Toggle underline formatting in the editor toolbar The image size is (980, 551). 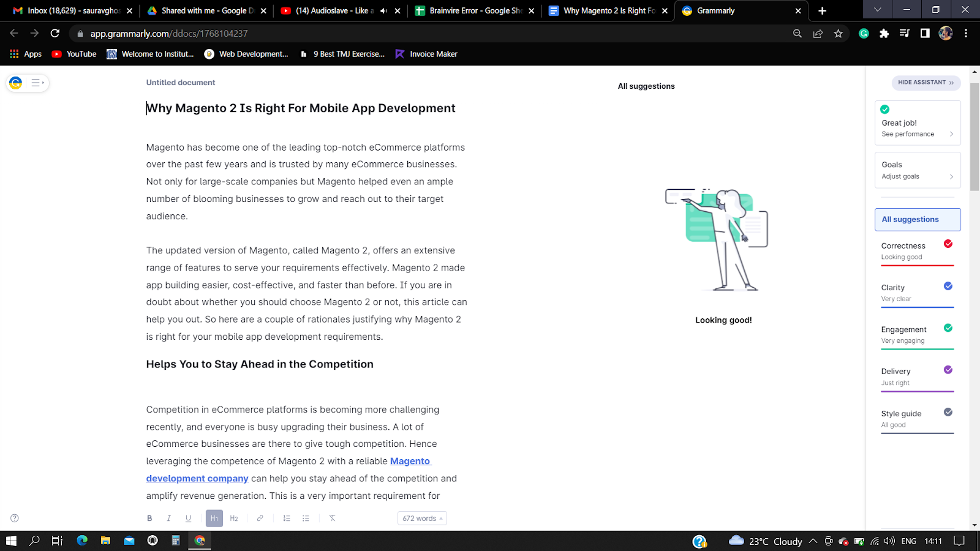point(188,519)
